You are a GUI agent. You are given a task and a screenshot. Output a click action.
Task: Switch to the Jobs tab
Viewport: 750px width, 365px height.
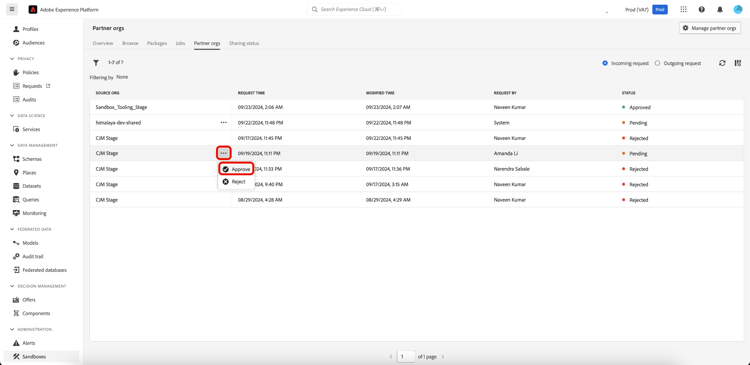180,43
